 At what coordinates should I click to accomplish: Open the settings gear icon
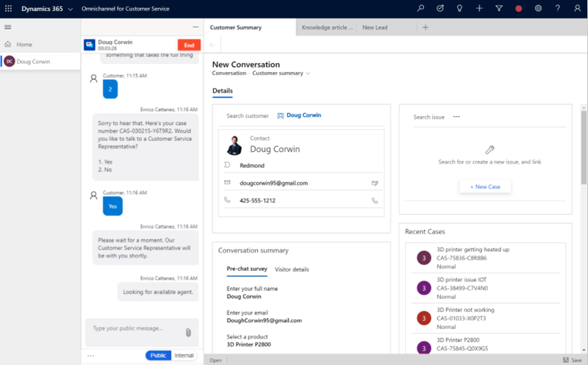click(538, 8)
